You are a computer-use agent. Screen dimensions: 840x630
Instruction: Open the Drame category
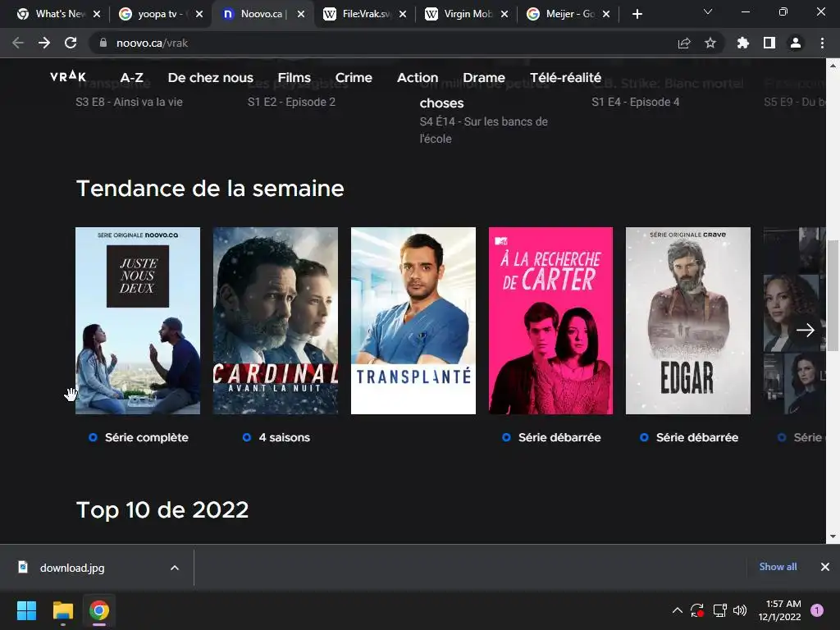coord(484,78)
